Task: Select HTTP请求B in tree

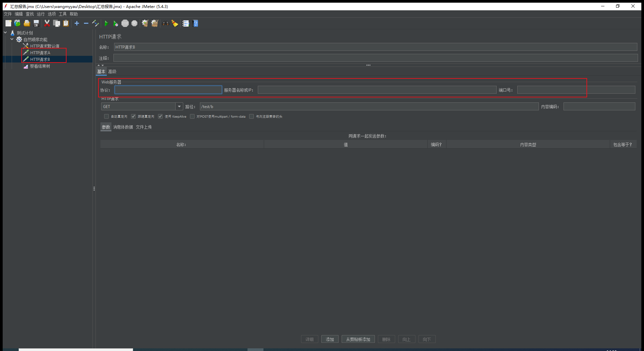Action: click(40, 59)
